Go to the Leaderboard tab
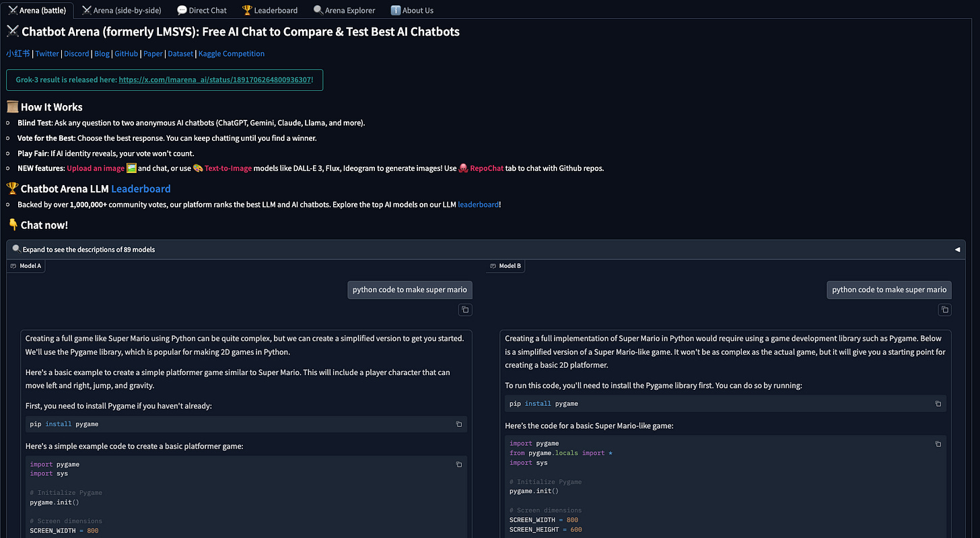This screenshot has width=980, height=538. [270, 10]
